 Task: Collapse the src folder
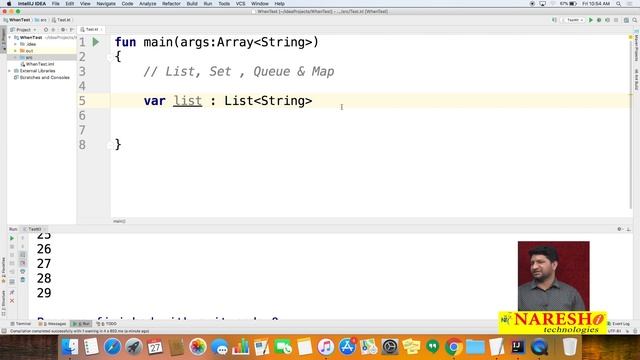point(16,58)
